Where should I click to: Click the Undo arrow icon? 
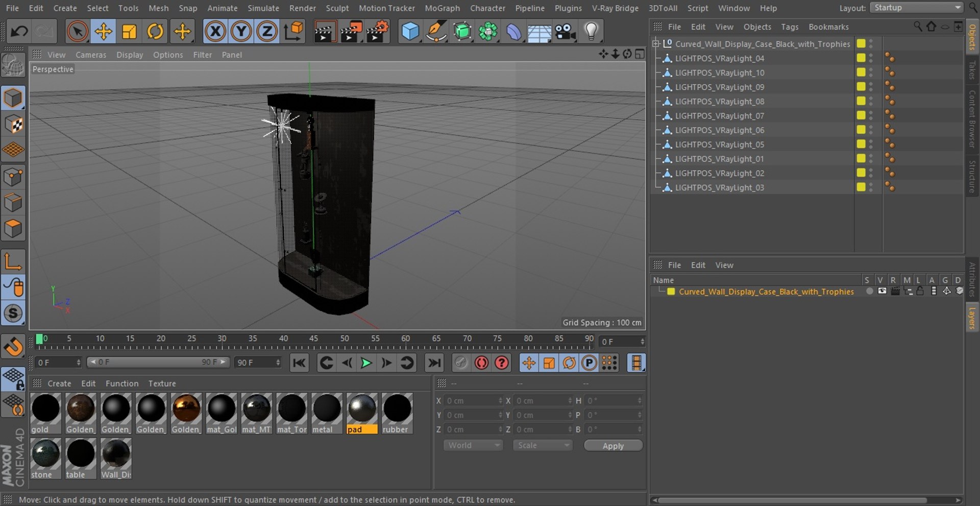pyautogui.click(x=19, y=32)
